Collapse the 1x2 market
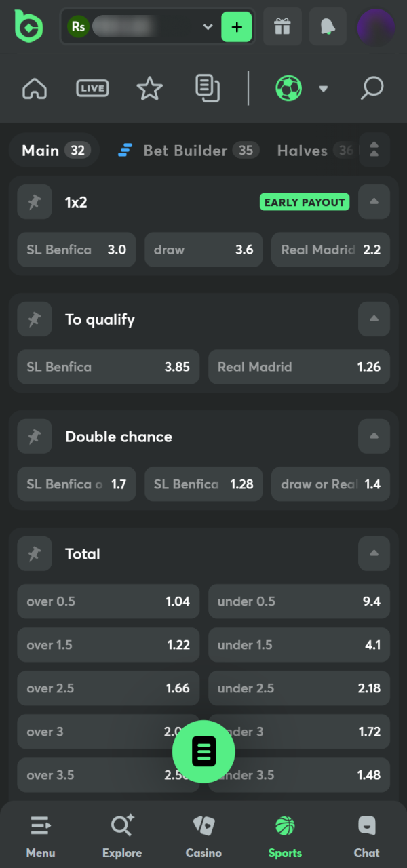 pos(374,201)
